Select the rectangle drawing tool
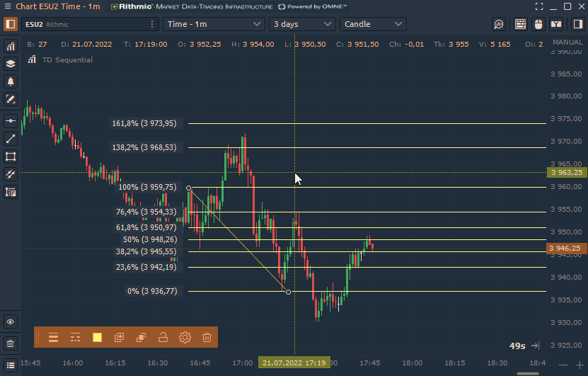 (11, 156)
